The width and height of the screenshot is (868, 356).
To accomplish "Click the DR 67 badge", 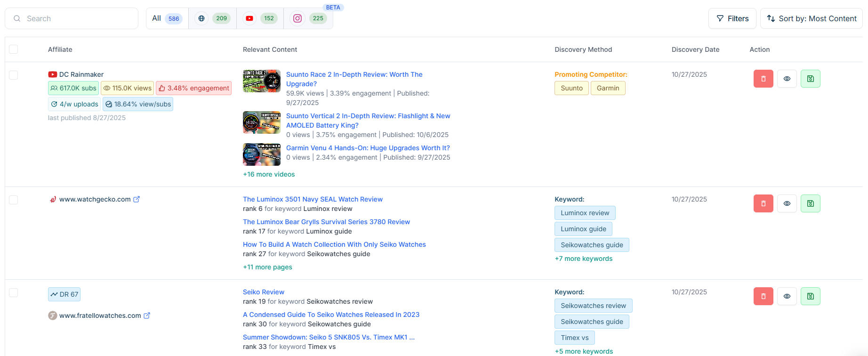I will [64, 294].
